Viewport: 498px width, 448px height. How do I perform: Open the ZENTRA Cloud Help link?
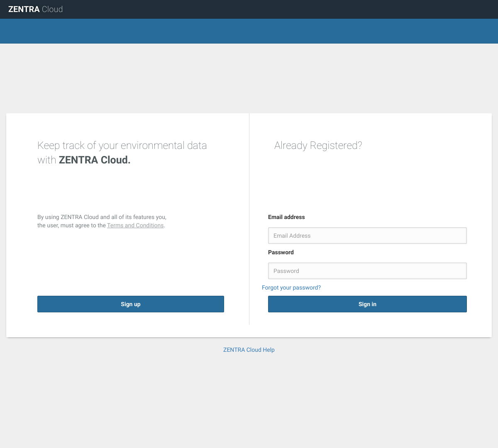[249, 350]
